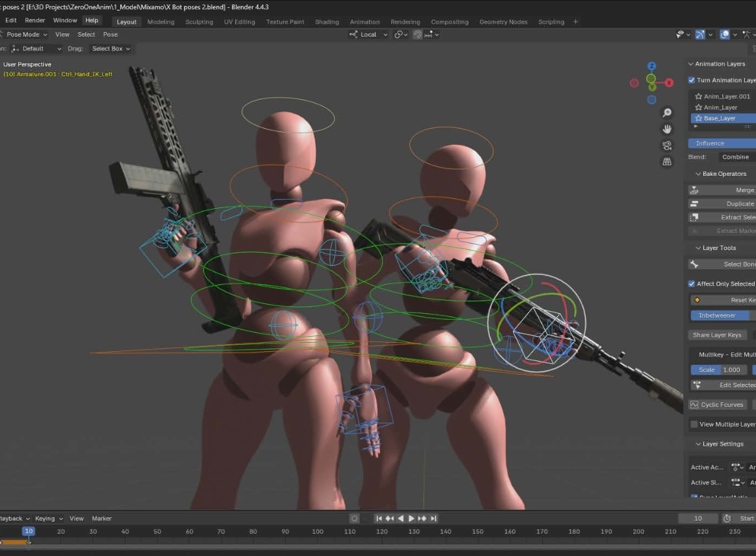Click the Influence slider

pyautogui.click(x=721, y=143)
